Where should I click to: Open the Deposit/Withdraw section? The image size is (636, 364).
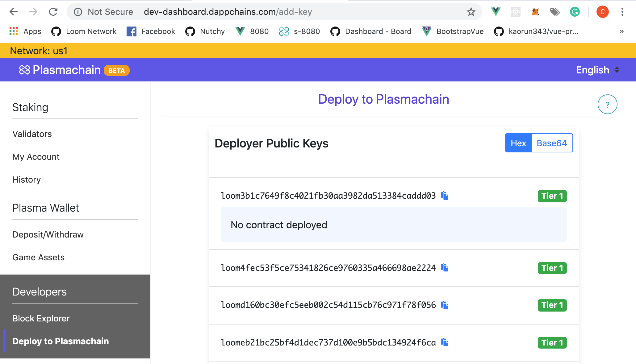48,234
